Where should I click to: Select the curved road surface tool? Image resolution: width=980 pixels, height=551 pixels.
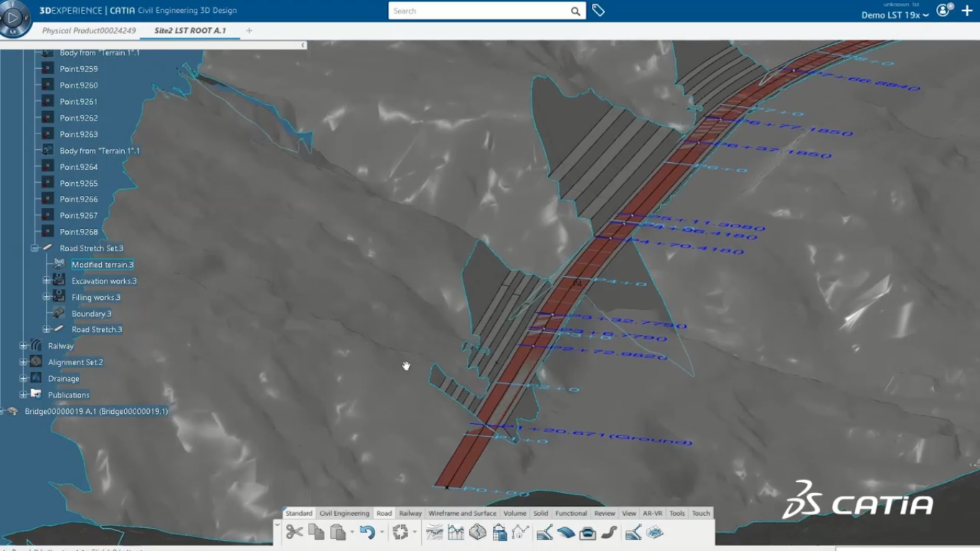[x=567, y=532]
